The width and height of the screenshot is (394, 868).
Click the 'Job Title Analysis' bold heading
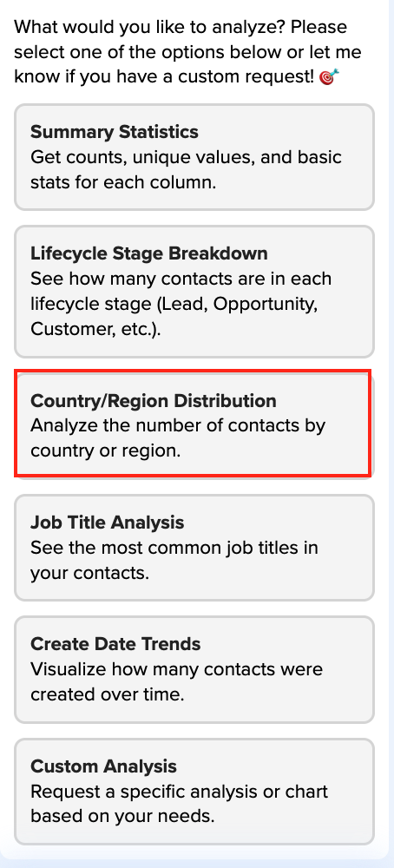[x=108, y=522]
